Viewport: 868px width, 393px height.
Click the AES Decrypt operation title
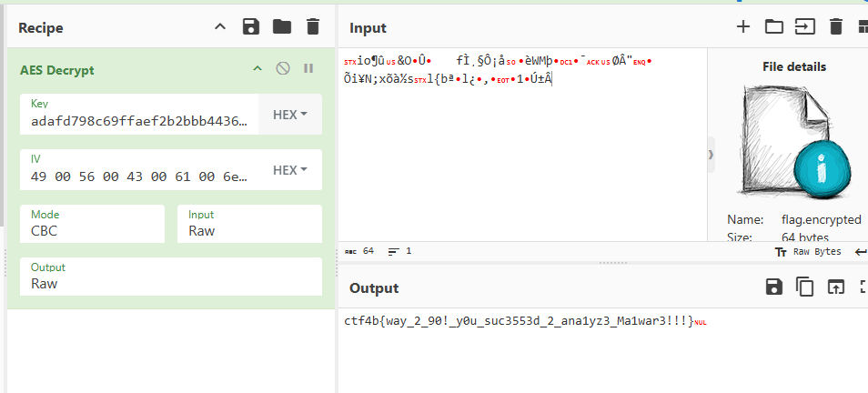57,70
